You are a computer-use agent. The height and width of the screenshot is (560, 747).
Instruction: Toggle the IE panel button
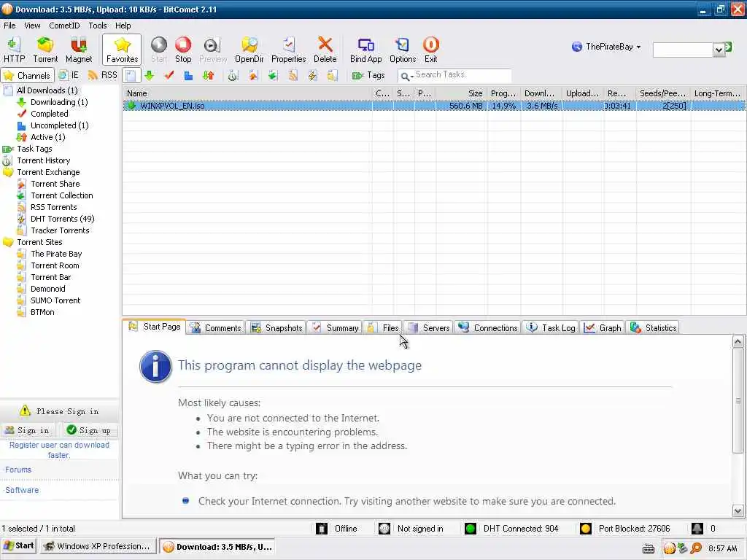coord(69,75)
